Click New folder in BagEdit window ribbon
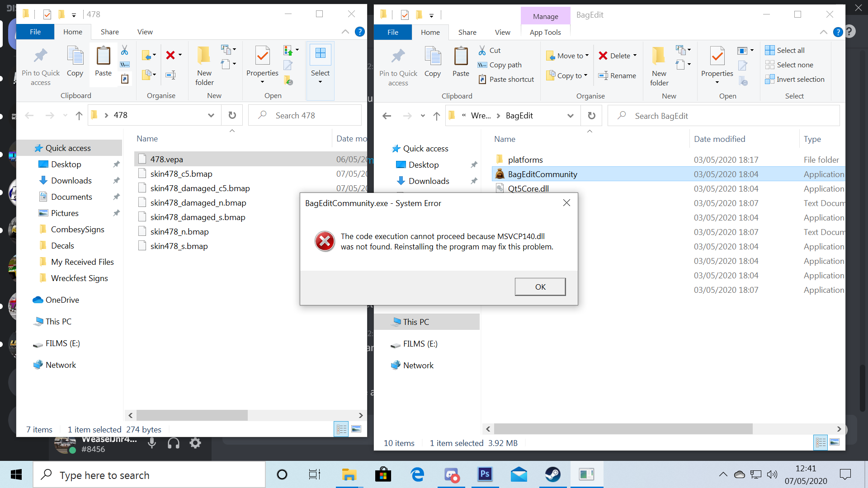868x488 pixels. (x=659, y=66)
